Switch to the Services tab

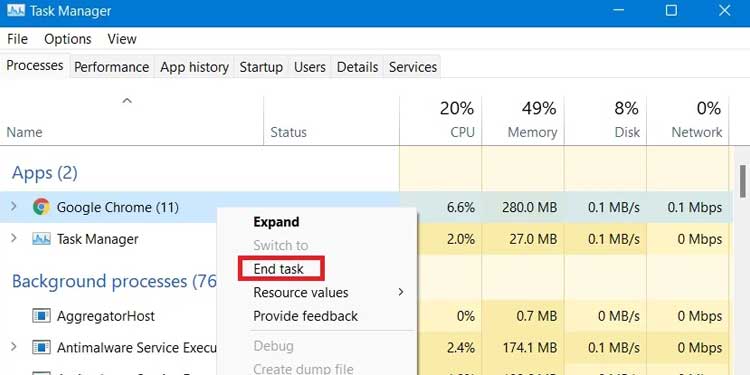[x=413, y=67]
